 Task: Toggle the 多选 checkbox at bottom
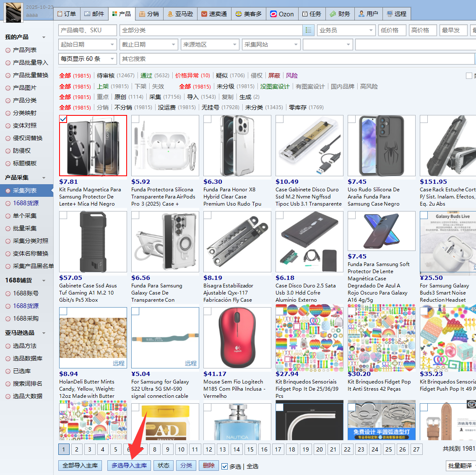[x=225, y=466]
